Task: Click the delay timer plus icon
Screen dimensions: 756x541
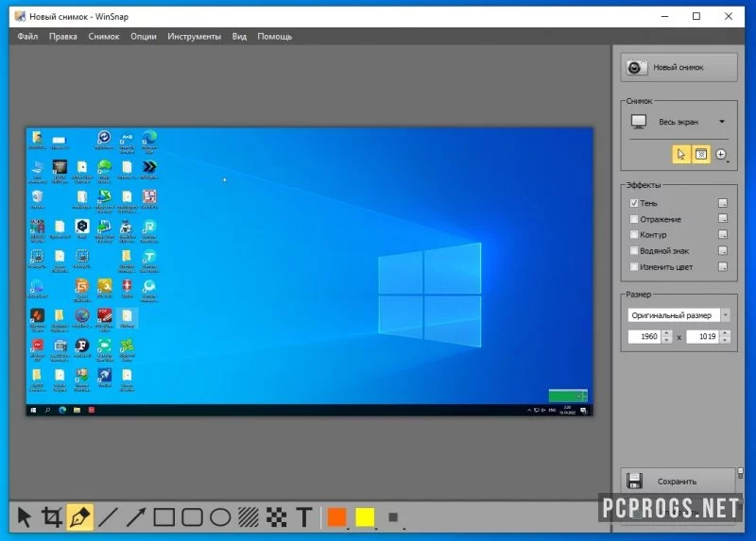Action: pos(721,154)
